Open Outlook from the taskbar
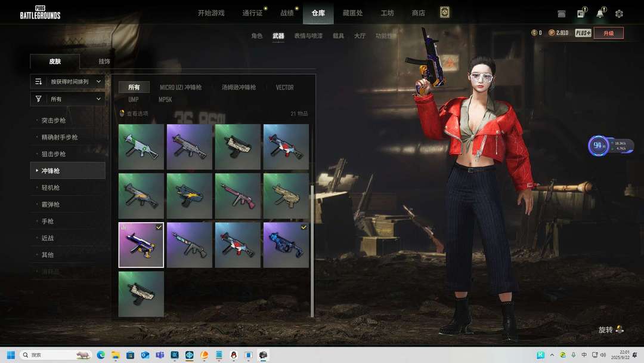644x363 pixels. (145, 355)
